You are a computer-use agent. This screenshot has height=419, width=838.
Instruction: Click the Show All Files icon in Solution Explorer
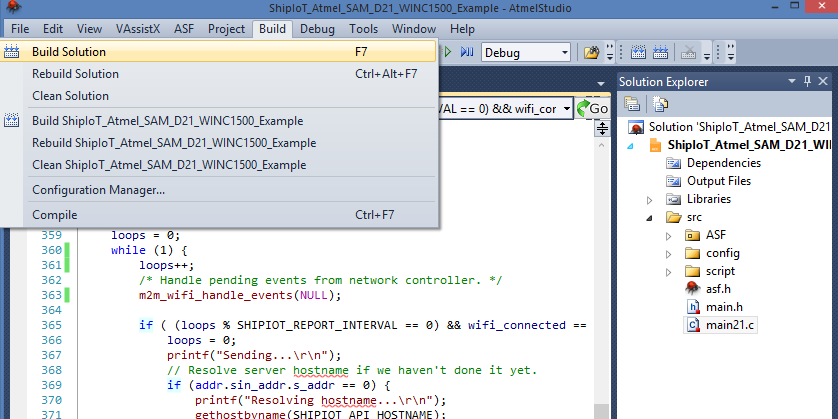point(661,104)
